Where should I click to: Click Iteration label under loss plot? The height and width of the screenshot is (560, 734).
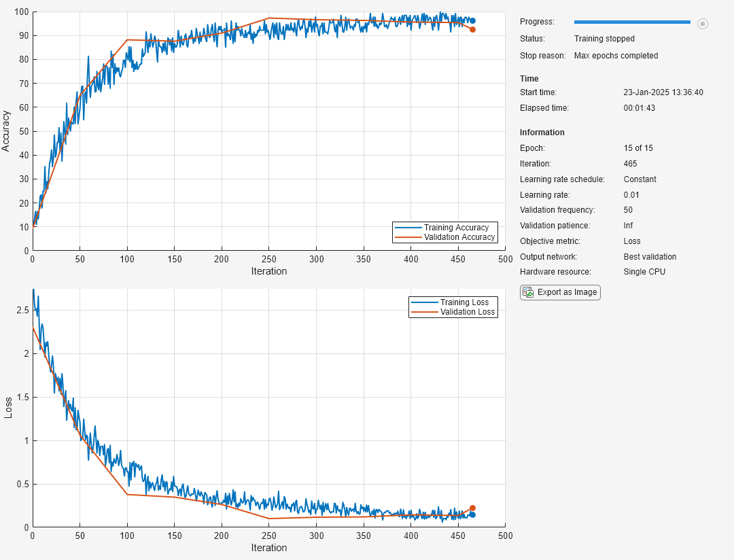[268, 548]
